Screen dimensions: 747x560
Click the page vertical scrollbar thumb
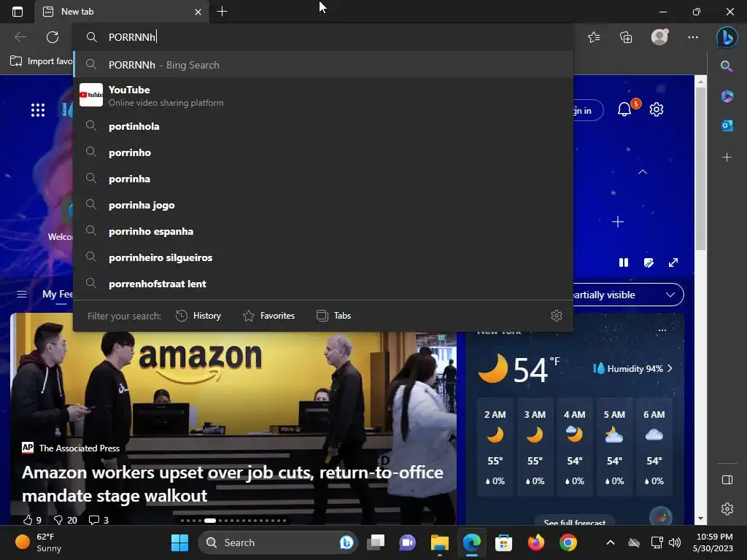(x=700, y=167)
